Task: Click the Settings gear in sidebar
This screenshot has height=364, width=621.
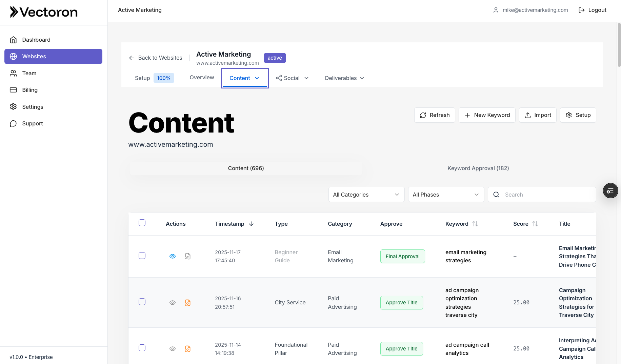Action: click(13, 107)
